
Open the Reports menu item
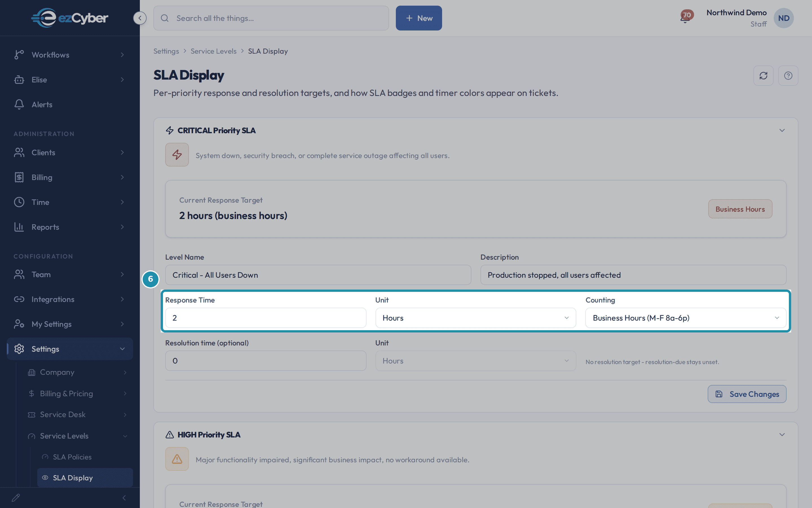click(70, 227)
